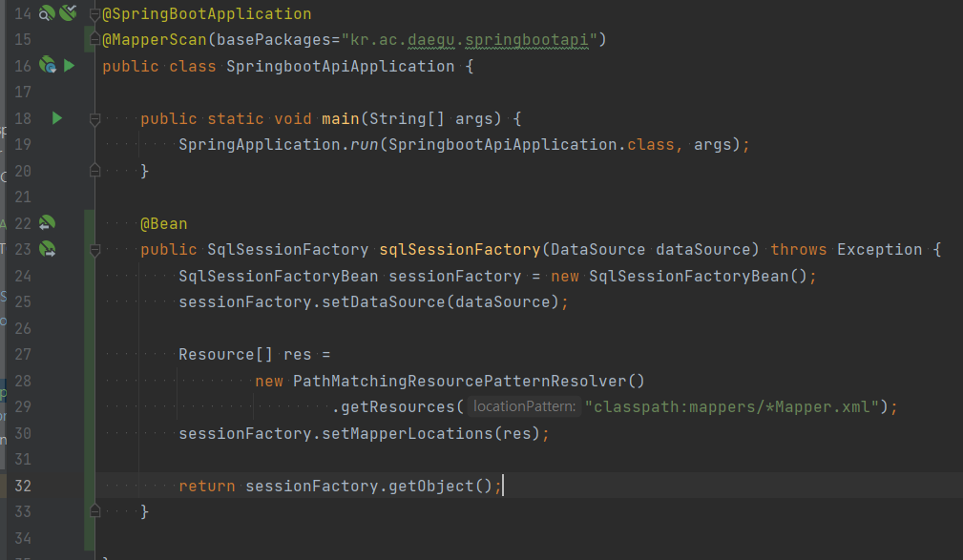This screenshot has width=963, height=560.
Task: Click the sqlSessionFactory method name
Action: pos(459,250)
